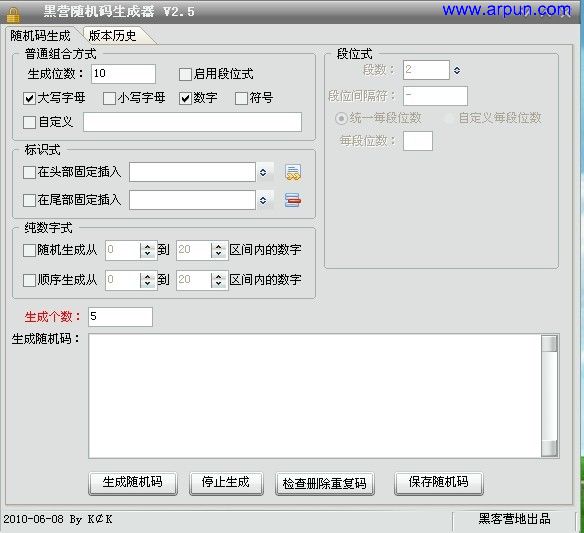Click inside the 生成随机码 output area
This screenshot has width=584, height=533.
pyautogui.click(x=315, y=396)
